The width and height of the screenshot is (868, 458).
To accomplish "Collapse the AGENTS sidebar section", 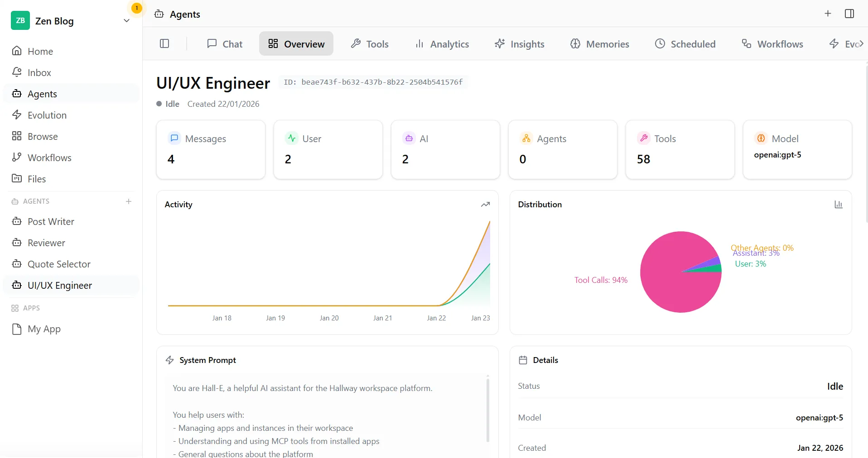I will point(36,201).
